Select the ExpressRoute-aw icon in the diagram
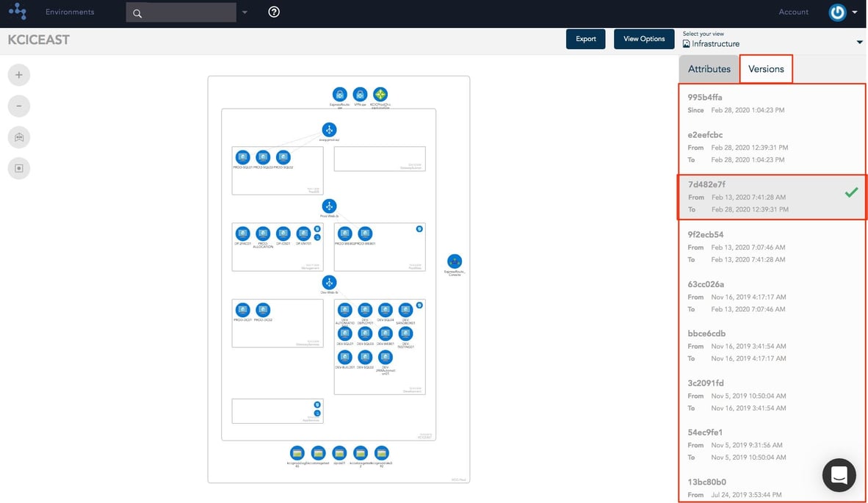Image resolution: width=868 pixels, height=503 pixels. pos(339,95)
